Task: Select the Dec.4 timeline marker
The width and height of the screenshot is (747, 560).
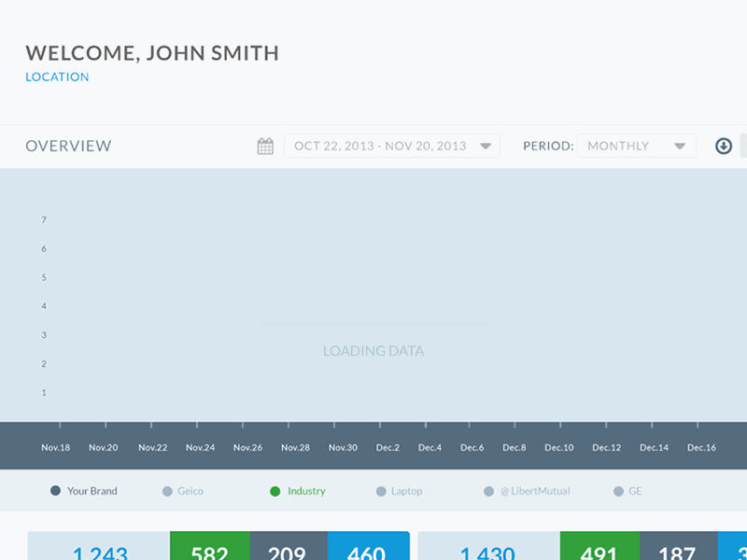Action: click(x=430, y=448)
